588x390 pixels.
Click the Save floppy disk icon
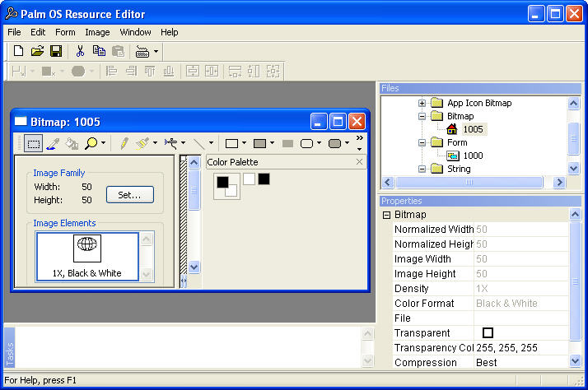coord(56,50)
